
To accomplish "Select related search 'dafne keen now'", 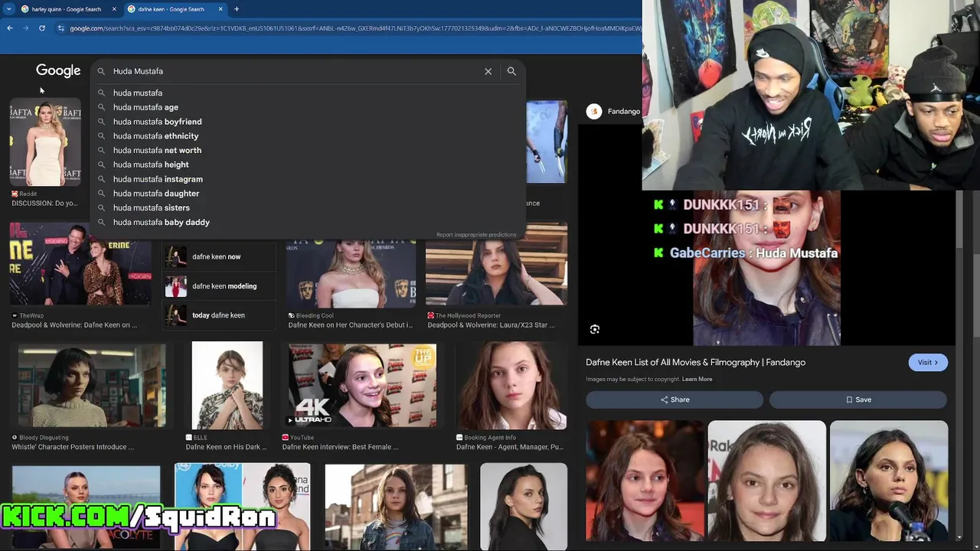I will click(x=219, y=257).
